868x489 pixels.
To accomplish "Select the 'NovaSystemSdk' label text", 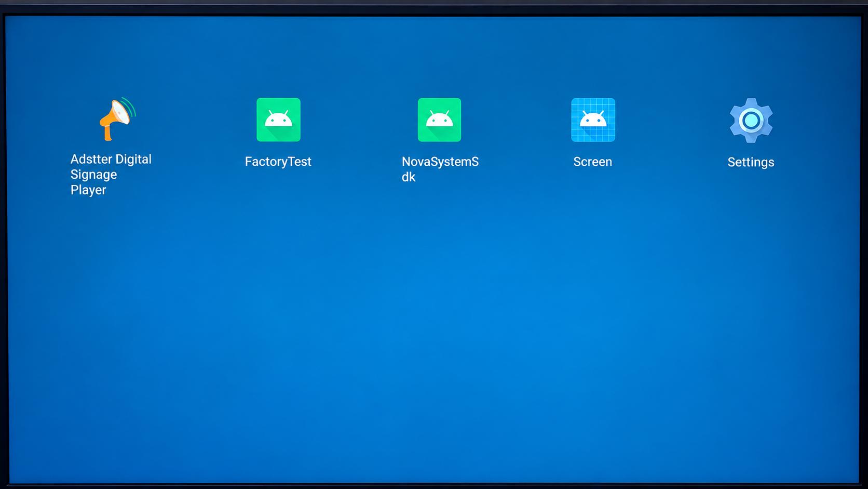I will (440, 169).
